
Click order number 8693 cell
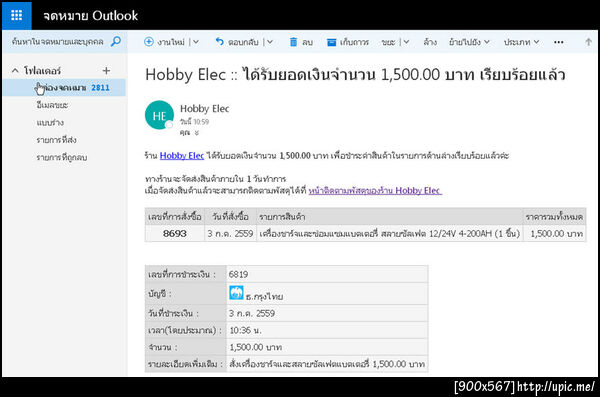click(174, 234)
